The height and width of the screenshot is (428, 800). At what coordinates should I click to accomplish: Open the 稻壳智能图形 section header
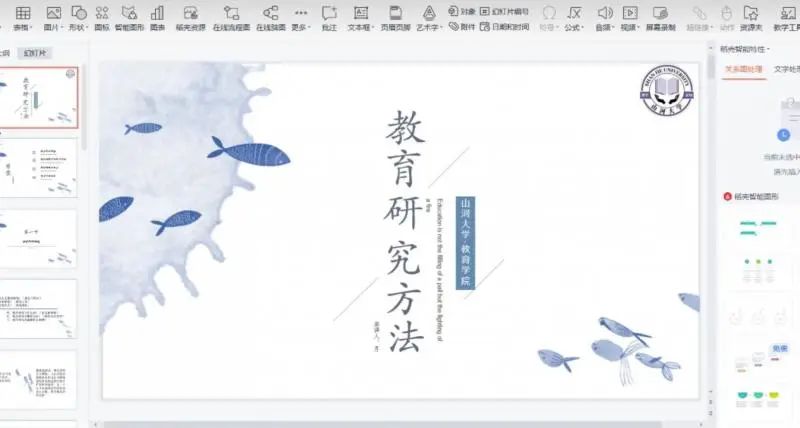pos(752,196)
